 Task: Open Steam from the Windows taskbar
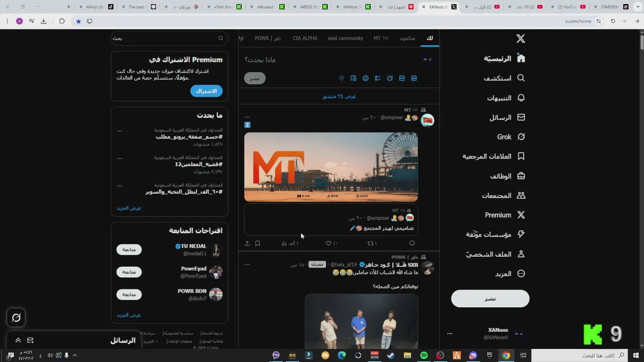[x=391, y=355]
